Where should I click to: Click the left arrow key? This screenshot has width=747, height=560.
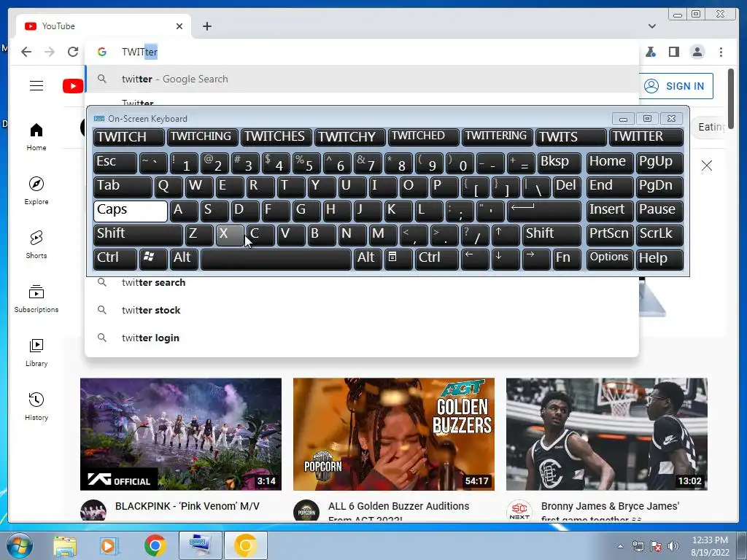point(475,260)
